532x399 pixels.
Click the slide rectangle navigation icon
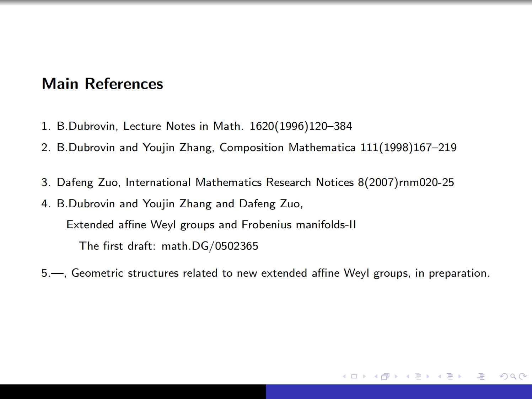[354, 376]
